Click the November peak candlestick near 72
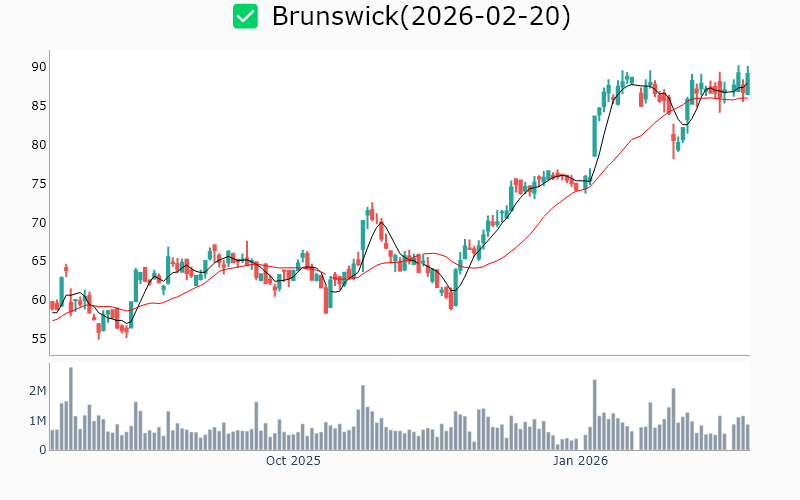The height and width of the screenshot is (500, 800). (371, 212)
